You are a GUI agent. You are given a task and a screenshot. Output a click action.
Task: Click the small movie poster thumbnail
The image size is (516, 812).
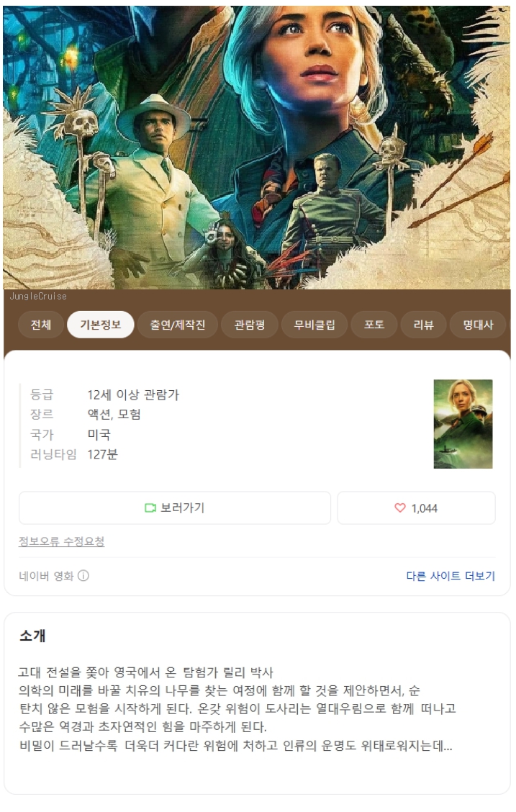[x=463, y=424]
